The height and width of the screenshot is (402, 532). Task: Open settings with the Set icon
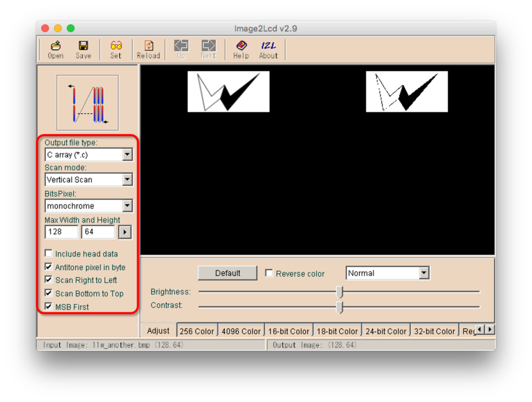click(116, 46)
